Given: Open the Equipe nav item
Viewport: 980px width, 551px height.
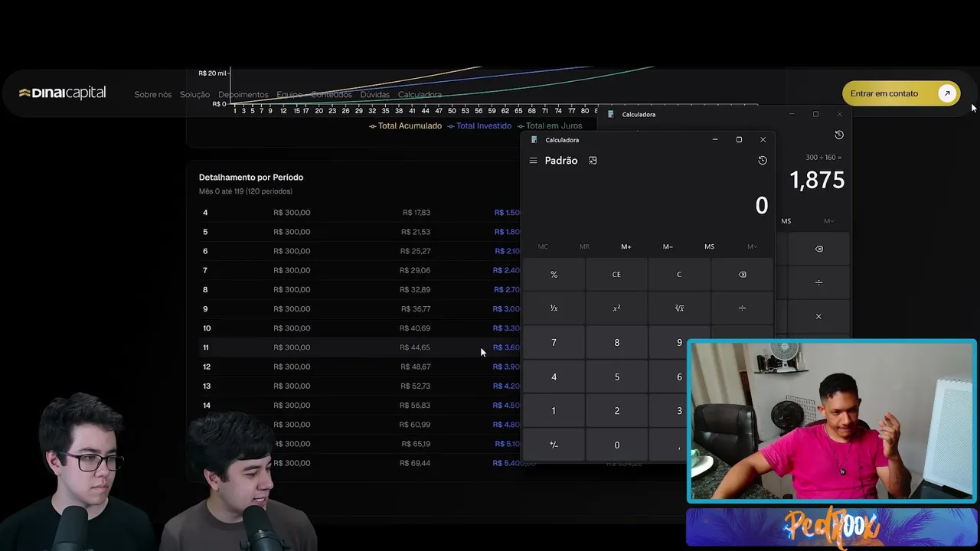Looking at the screenshot, I should click(289, 95).
